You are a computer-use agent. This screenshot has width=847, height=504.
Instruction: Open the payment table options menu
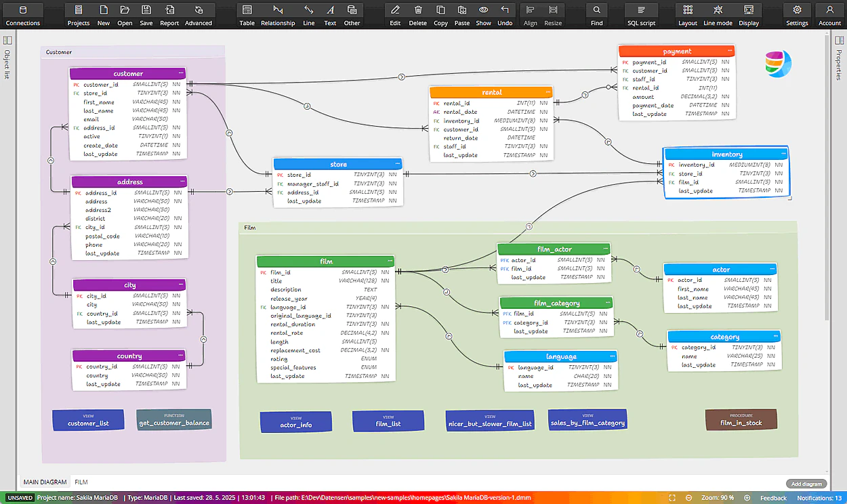pos(728,50)
